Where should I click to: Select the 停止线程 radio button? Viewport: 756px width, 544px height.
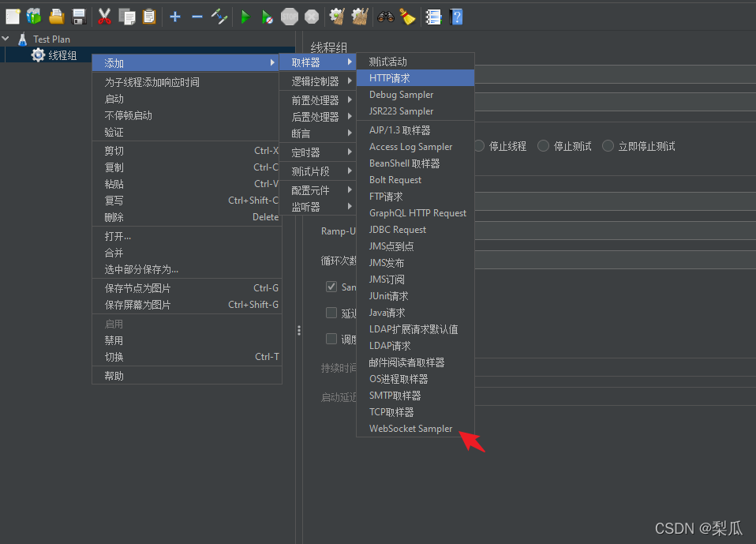479,145
